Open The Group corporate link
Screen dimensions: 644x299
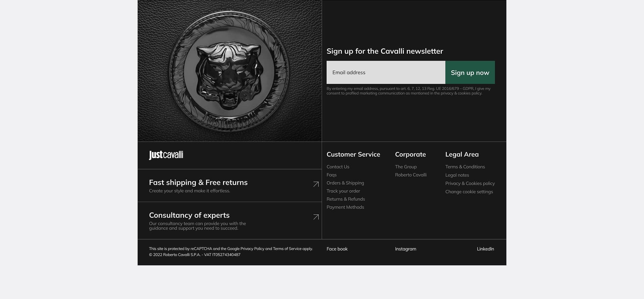(x=406, y=167)
